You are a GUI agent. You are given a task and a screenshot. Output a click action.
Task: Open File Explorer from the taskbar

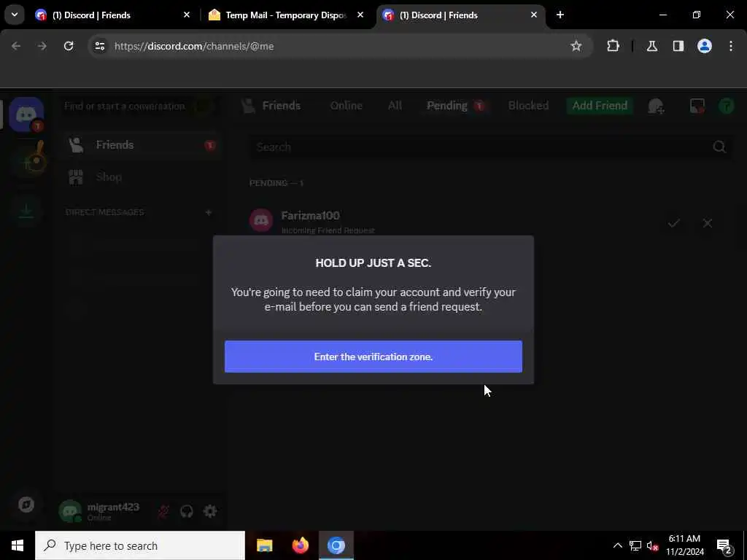pyautogui.click(x=264, y=545)
